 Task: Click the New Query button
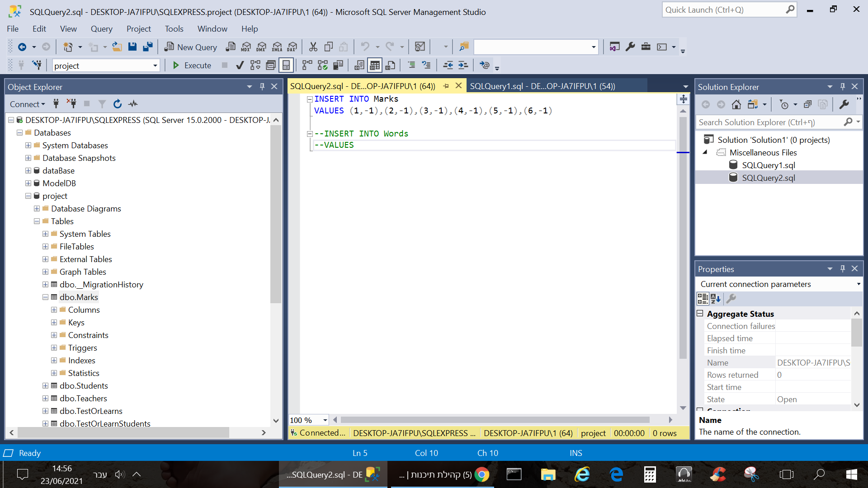click(x=191, y=47)
